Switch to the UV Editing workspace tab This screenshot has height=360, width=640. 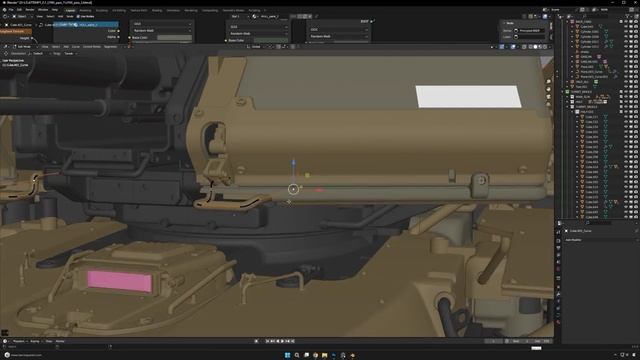click(119, 10)
